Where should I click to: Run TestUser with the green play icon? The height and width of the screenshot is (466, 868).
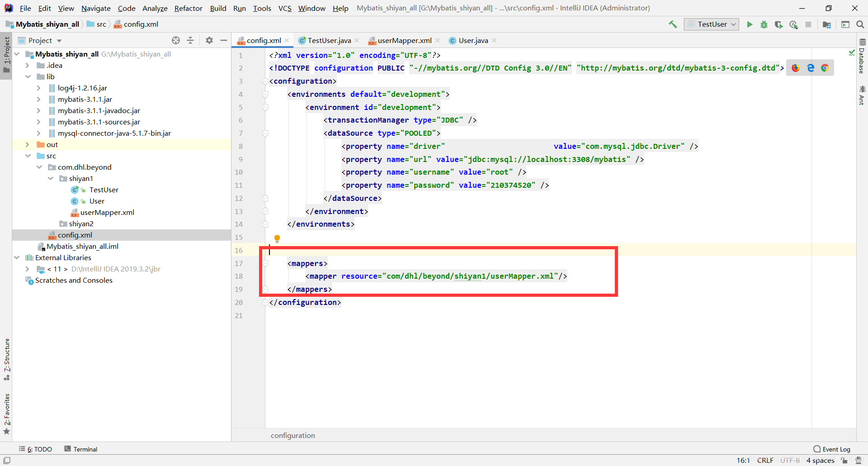[x=750, y=24]
